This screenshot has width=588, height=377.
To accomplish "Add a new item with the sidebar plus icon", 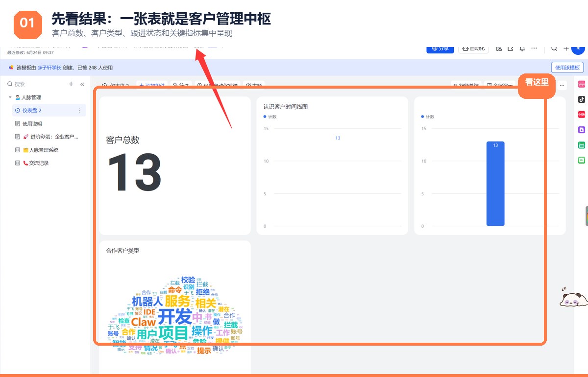I will click(x=71, y=84).
